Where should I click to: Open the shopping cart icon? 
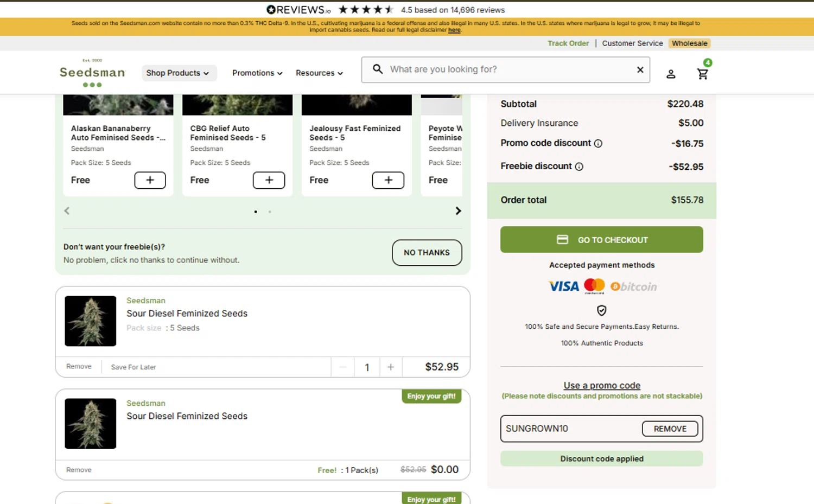702,74
